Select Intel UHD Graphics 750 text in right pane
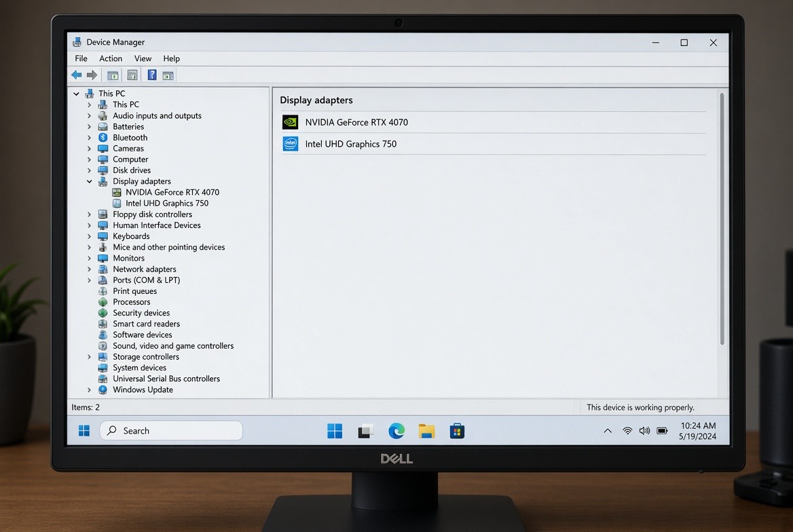This screenshot has width=793, height=532. click(x=351, y=144)
